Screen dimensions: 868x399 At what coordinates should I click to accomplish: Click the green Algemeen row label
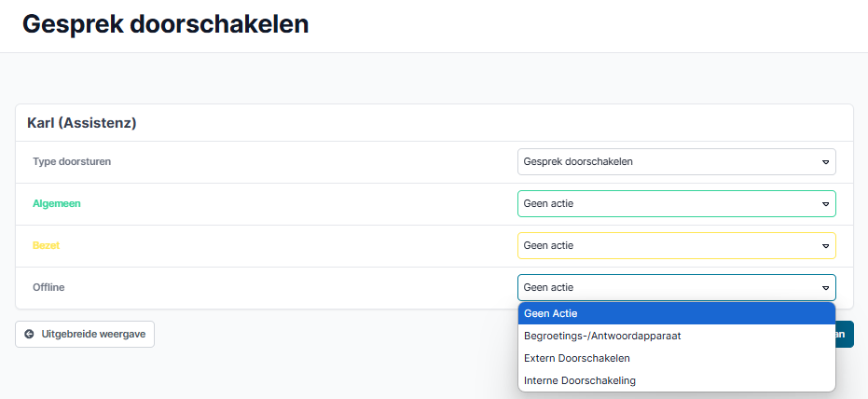[x=57, y=203]
